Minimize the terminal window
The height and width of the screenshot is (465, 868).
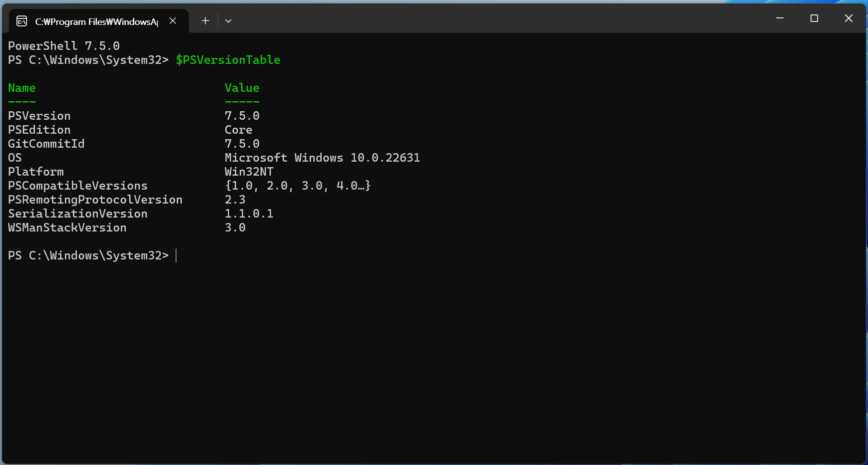tap(780, 18)
